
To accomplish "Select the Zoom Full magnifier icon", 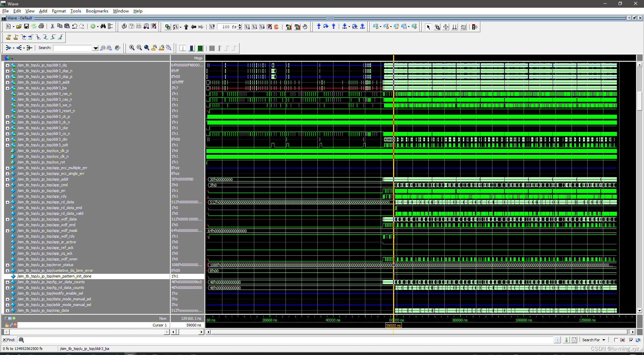I will point(147,48).
